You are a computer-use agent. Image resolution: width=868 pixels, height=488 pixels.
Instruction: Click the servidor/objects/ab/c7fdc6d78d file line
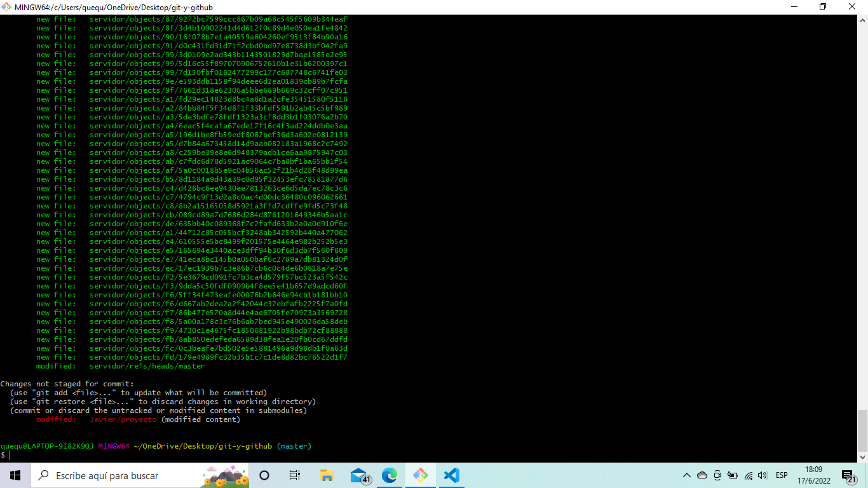click(x=192, y=161)
